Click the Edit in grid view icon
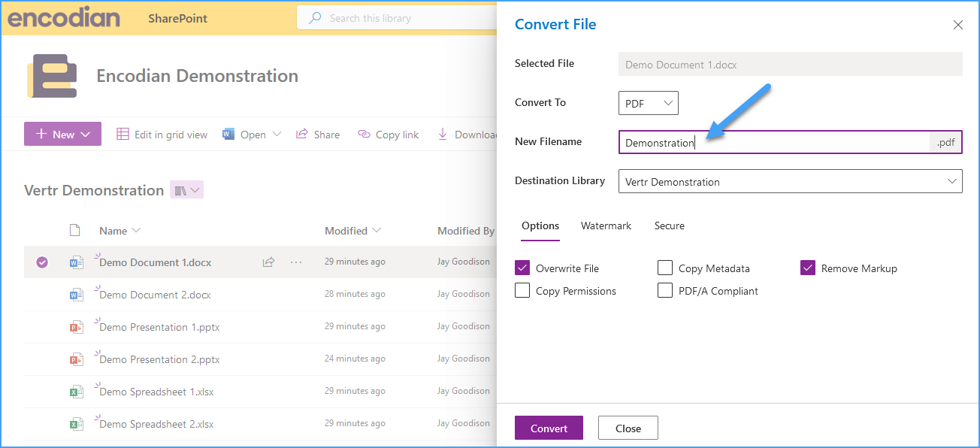Screen dimensions: 980x448 122,134
